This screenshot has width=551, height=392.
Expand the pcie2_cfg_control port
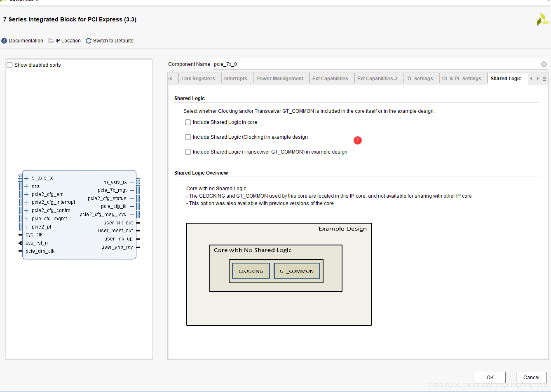point(26,210)
